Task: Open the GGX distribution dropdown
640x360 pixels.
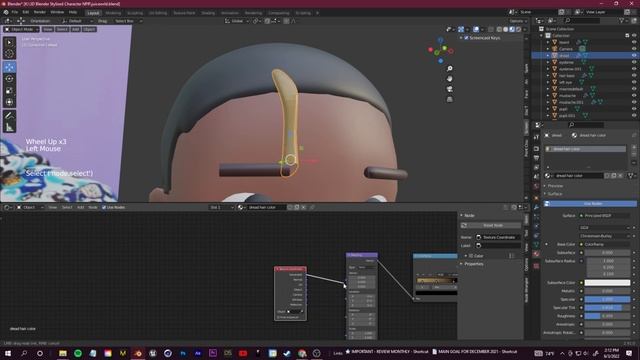Action: pyautogui.click(x=605, y=228)
